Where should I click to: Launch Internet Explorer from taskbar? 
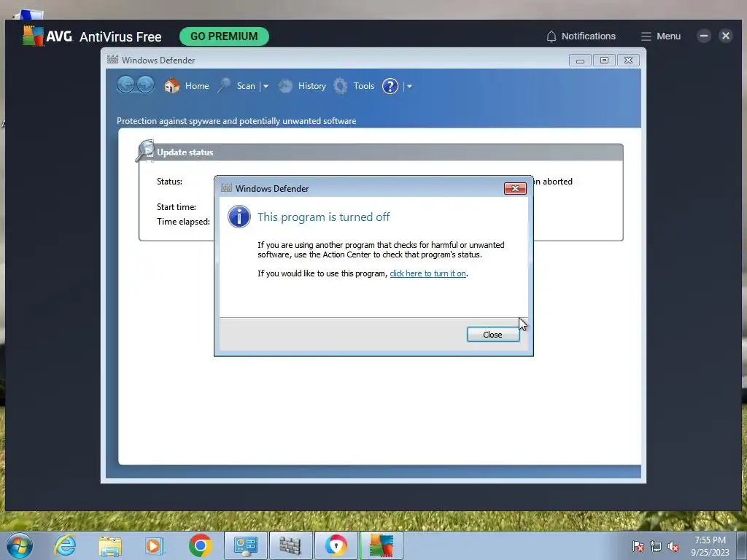point(65,545)
